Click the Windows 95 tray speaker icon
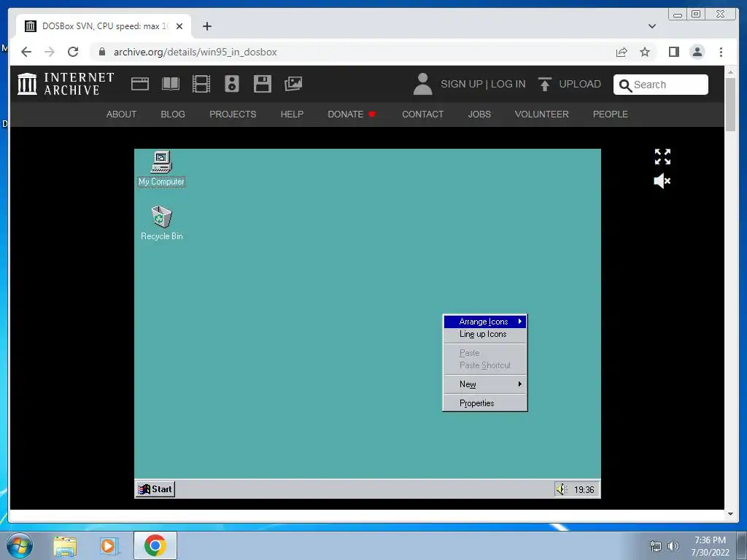Image resolution: width=747 pixels, height=560 pixels. tap(562, 489)
